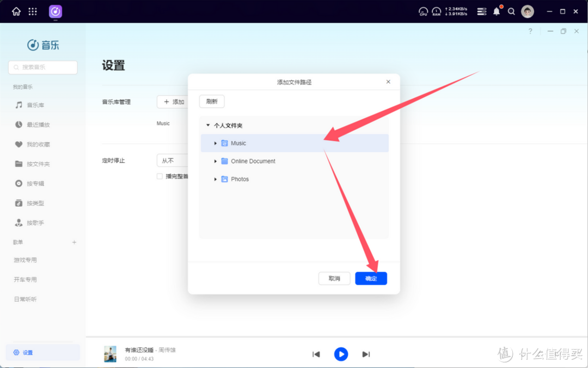The width and height of the screenshot is (588, 368).
Task: Open the 从不 timer stop dropdown
Action: [173, 160]
